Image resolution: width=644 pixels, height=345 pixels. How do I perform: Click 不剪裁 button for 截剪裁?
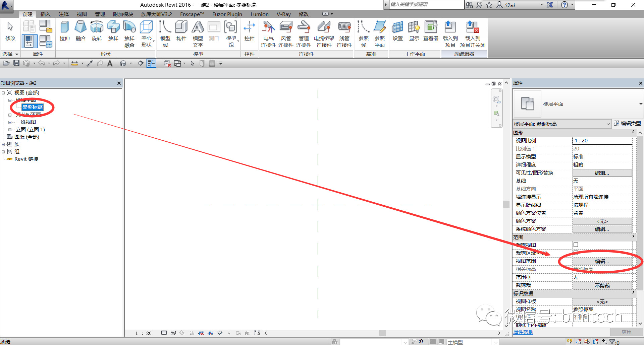(602, 285)
